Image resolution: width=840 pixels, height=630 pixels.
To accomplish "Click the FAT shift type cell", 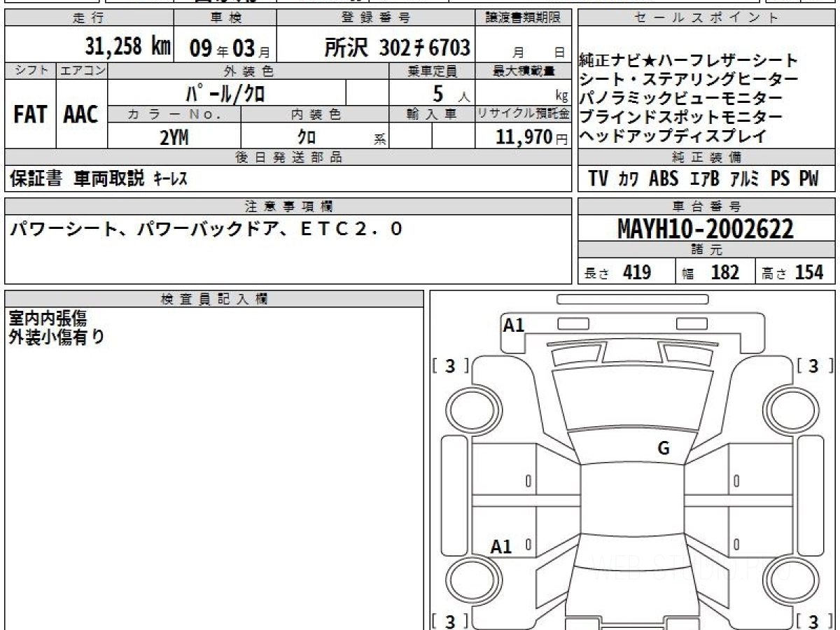I will click(x=29, y=115).
